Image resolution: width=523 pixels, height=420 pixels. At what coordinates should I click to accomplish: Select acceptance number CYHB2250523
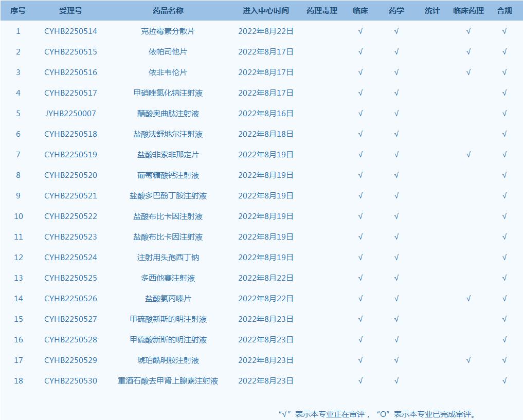[x=70, y=237]
